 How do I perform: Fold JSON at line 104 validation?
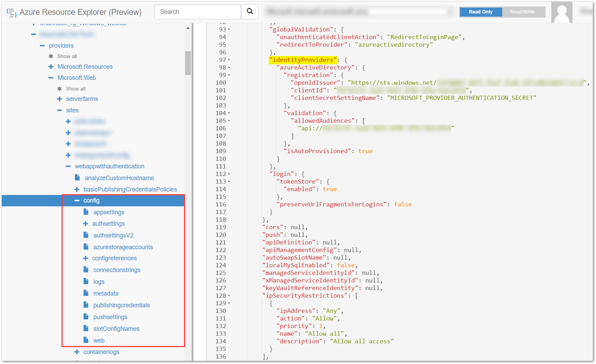229,113
